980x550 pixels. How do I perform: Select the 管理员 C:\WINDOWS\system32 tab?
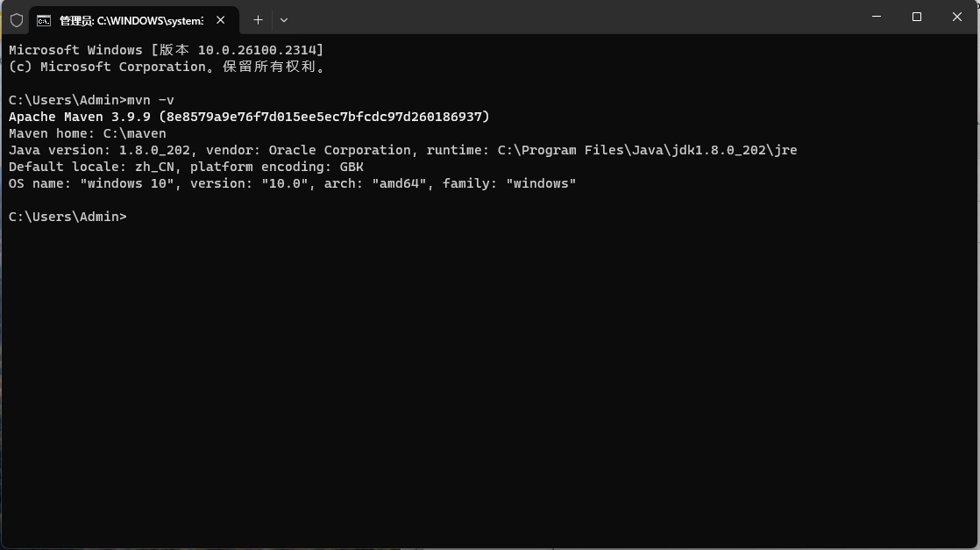[x=131, y=20]
